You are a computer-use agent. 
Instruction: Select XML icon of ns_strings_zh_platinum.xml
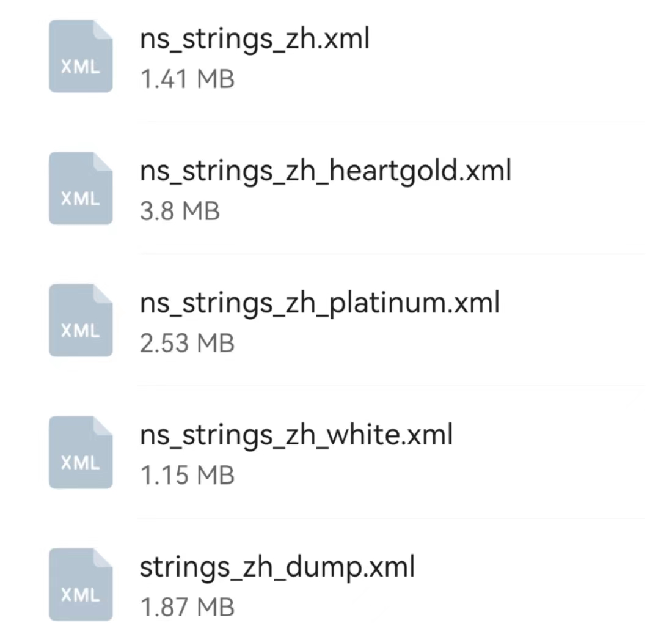(81, 320)
